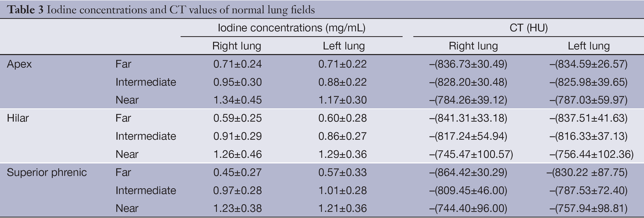
Task: Click the Apex Near value 1.34±0.45
Action: pyautogui.click(x=238, y=100)
